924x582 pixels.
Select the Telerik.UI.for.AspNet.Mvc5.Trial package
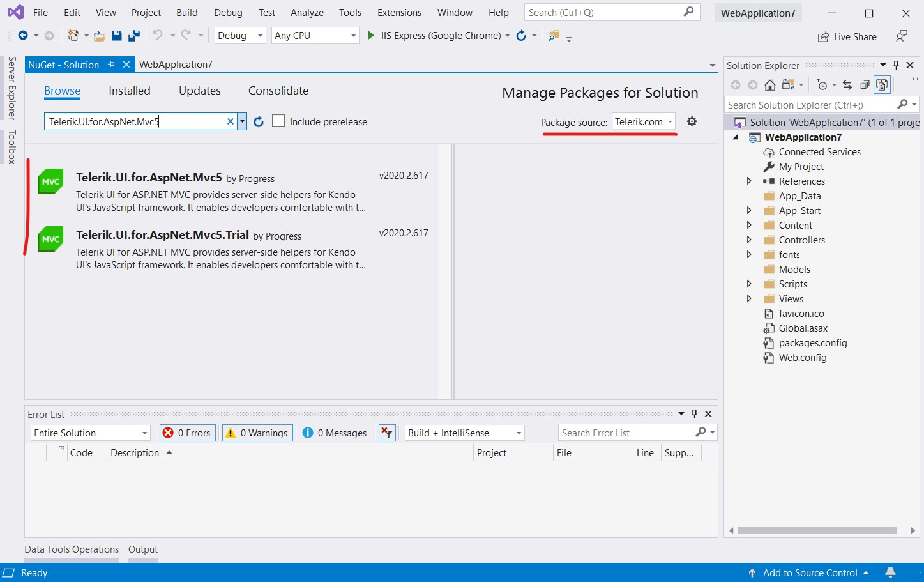coord(162,235)
